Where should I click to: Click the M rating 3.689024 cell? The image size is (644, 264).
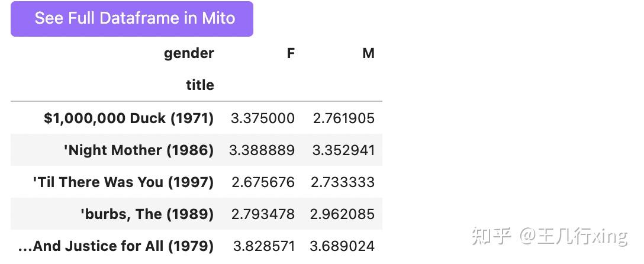[344, 246]
